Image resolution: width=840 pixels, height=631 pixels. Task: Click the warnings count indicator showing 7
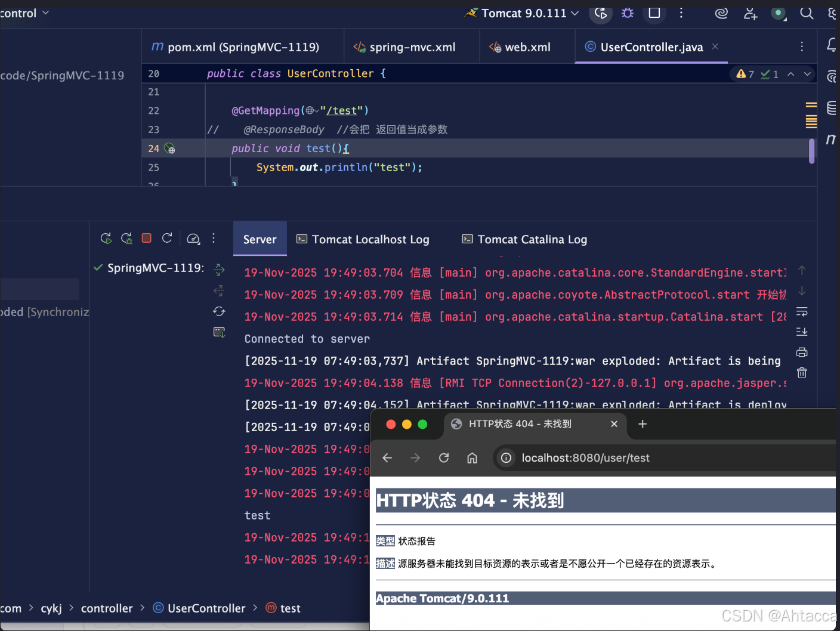(745, 74)
